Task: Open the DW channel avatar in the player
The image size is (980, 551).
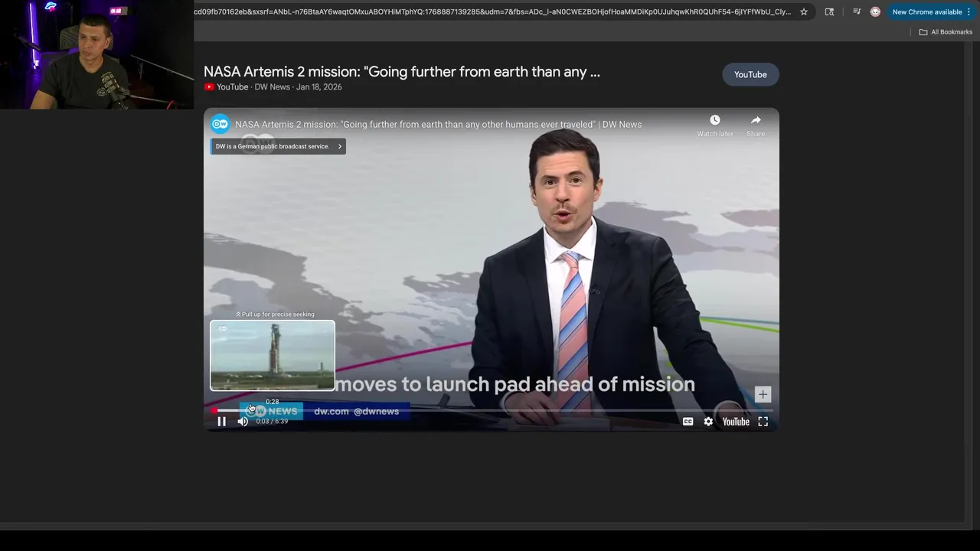Action: [220, 124]
